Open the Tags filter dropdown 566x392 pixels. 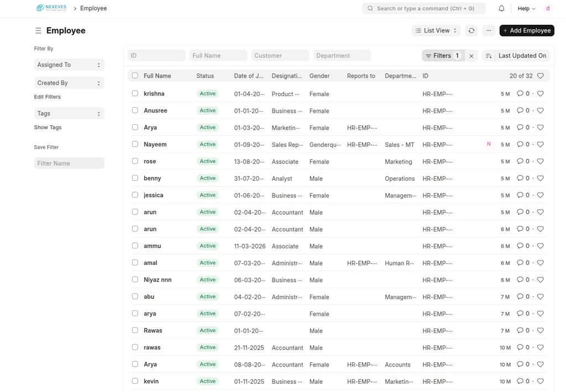(x=69, y=113)
